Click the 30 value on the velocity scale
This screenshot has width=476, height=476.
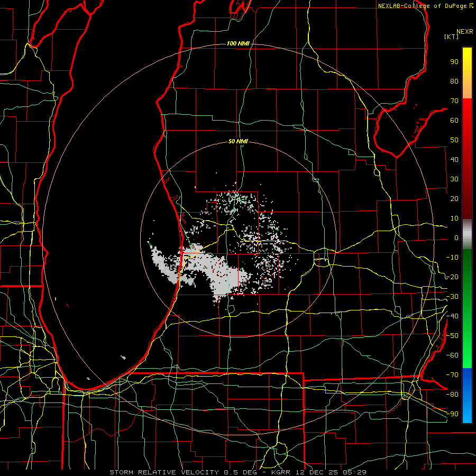coord(454,179)
